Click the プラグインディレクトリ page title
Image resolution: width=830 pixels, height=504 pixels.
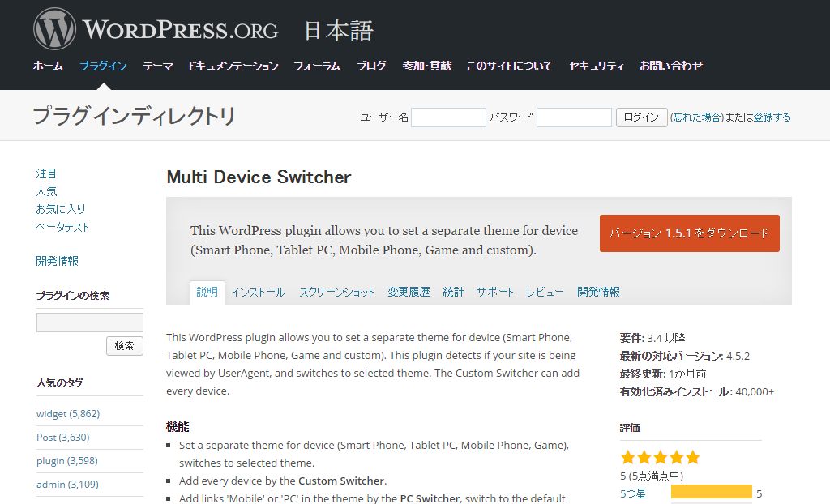(134, 116)
